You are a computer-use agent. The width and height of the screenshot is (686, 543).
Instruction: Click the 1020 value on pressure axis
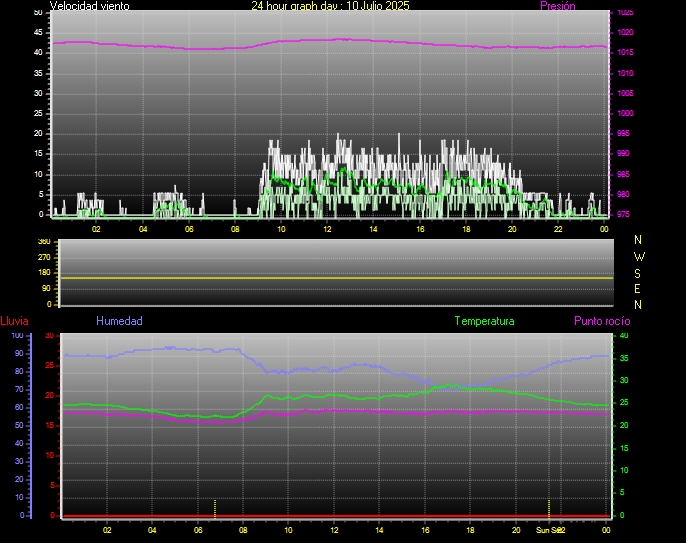pyautogui.click(x=625, y=32)
